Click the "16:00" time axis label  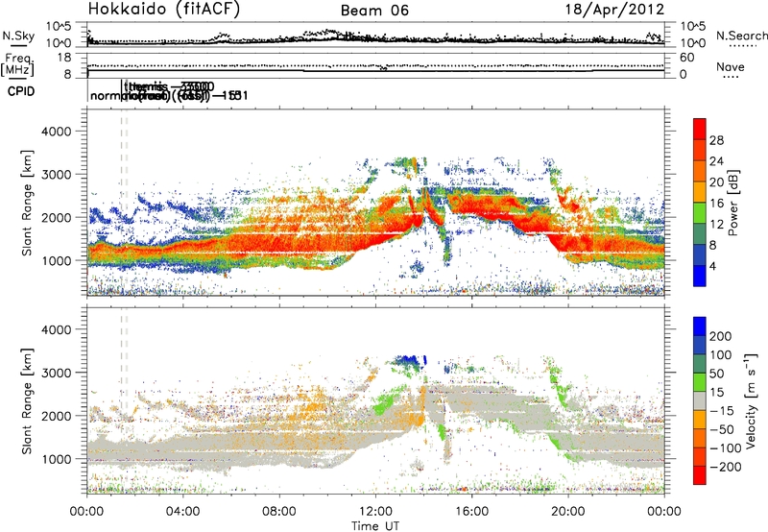point(471,512)
